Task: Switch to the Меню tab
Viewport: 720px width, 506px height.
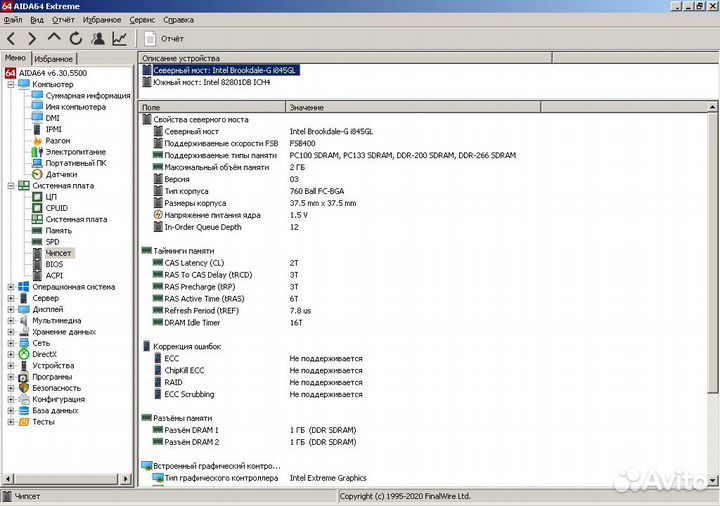Action: (x=16, y=58)
